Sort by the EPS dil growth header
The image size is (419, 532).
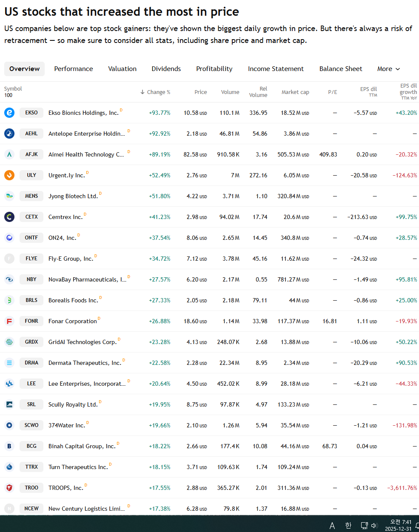[408, 92]
